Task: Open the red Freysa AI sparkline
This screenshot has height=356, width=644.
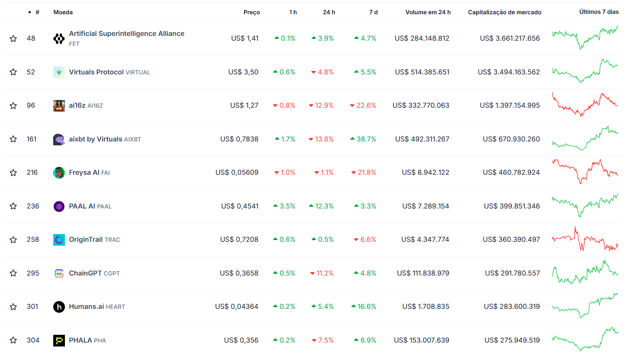Action: pos(585,171)
